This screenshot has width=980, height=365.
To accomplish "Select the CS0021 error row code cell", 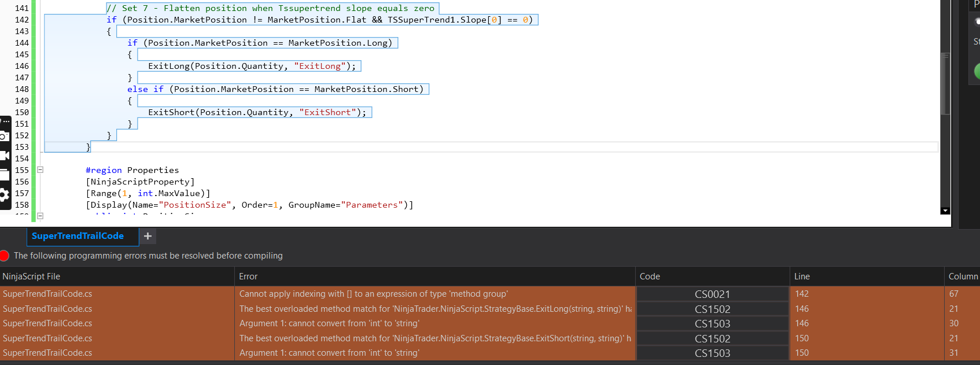I will [x=712, y=294].
